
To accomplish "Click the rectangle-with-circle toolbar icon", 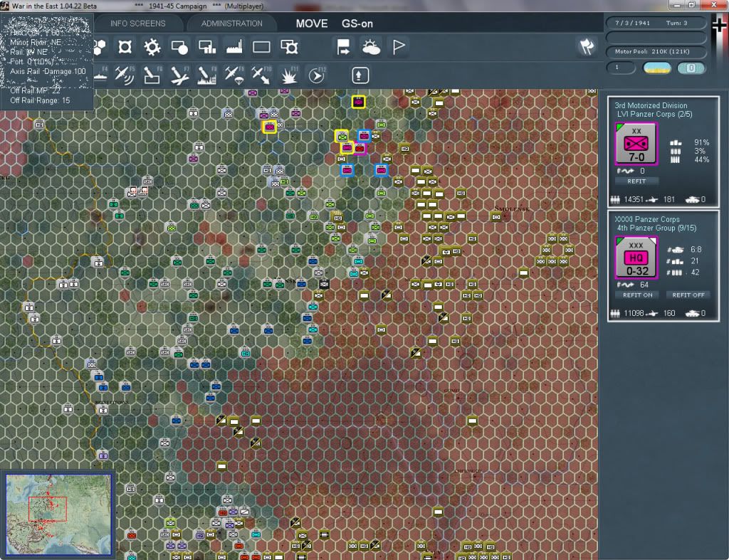I will 179,47.
